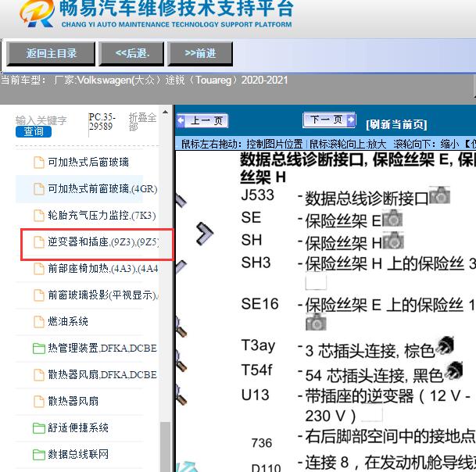This screenshot has width=476, height=472.
Task: Click 右后脚部空间中的接地点 description
Action: [x=390, y=437]
